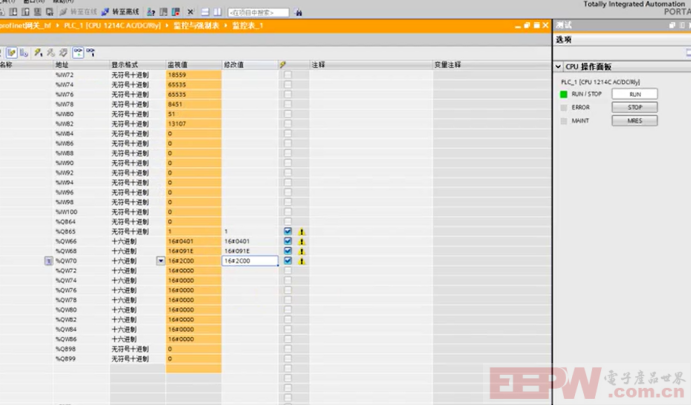691x405 pixels.
Task: Click the monitor value 18559 for %IW72
Action: (x=194, y=75)
